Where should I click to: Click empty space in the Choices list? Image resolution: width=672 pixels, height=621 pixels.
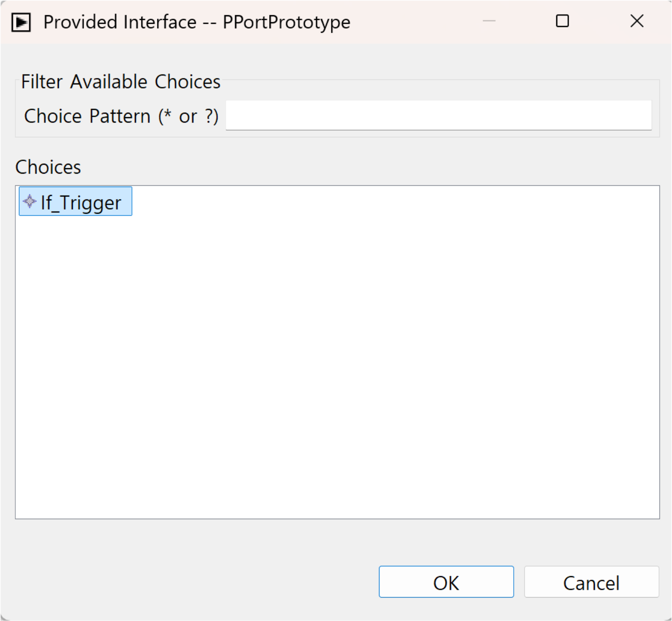click(x=337, y=359)
